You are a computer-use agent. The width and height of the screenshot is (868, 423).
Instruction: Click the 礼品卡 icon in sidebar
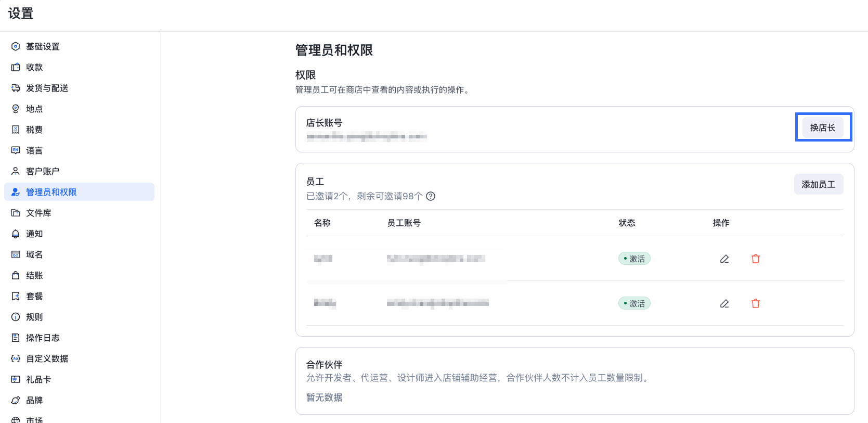(x=16, y=379)
